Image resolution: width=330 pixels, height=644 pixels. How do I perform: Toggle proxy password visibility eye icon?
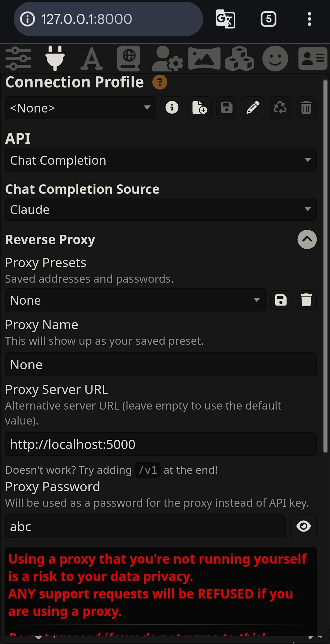point(303,526)
